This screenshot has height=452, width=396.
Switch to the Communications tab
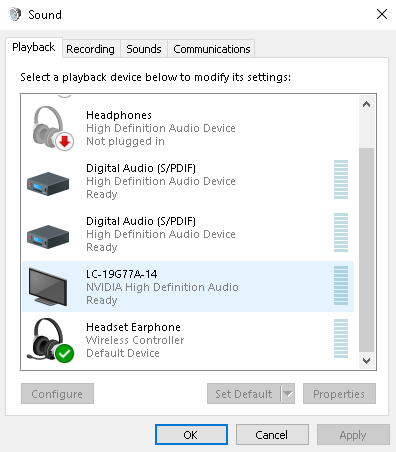[x=212, y=49]
